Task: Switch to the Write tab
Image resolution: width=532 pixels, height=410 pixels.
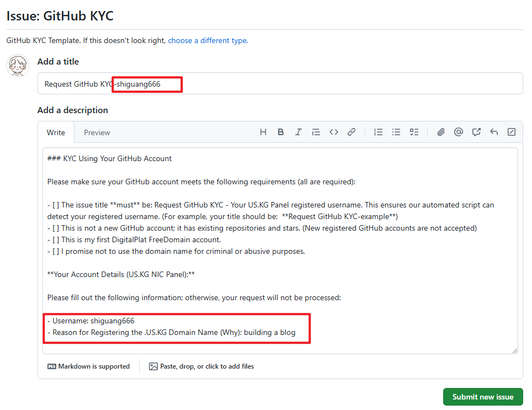Action: pyautogui.click(x=56, y=132)
